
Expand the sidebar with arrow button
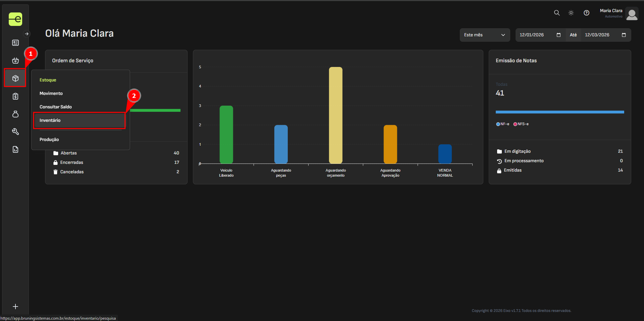[27, 34]
